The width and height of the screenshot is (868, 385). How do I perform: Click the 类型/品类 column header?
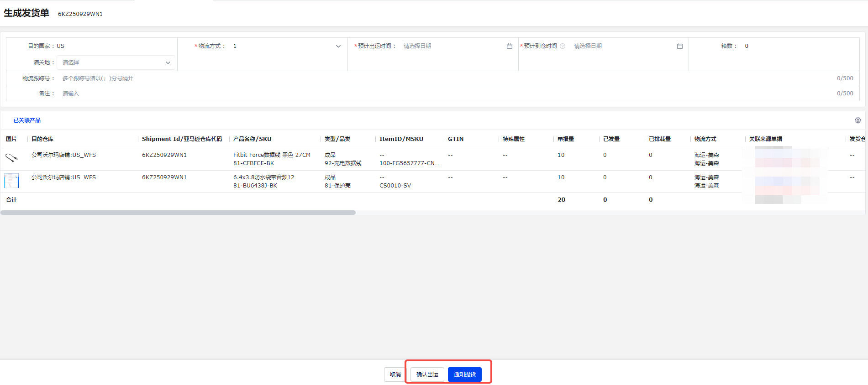pos(337,139)
